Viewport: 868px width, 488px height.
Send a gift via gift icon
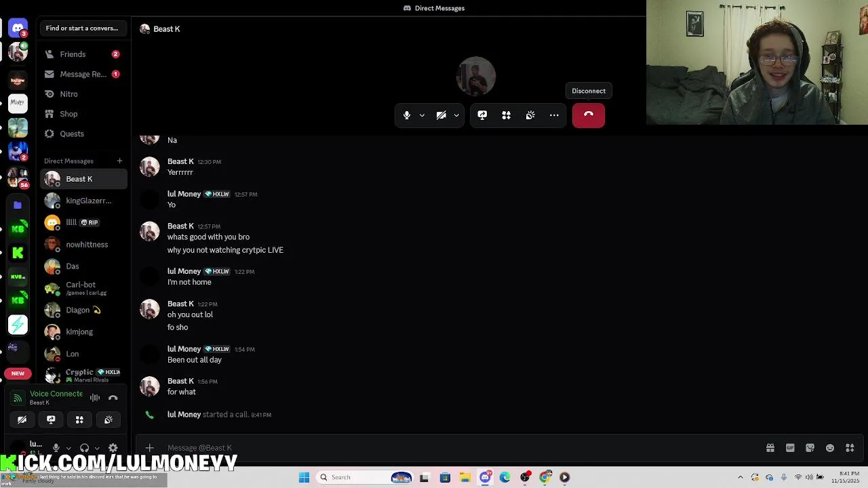(x=770, y=448)
